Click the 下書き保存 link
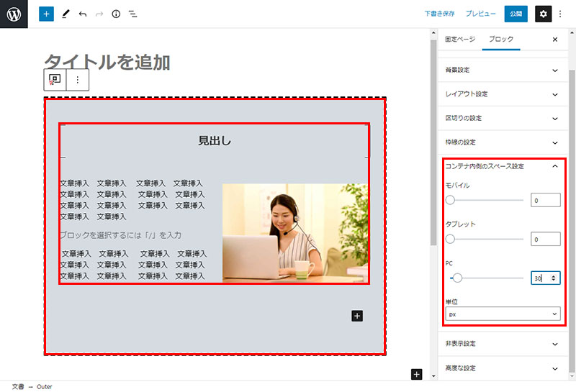This screenshot has width=576, height=392. (x=439, y=14)
